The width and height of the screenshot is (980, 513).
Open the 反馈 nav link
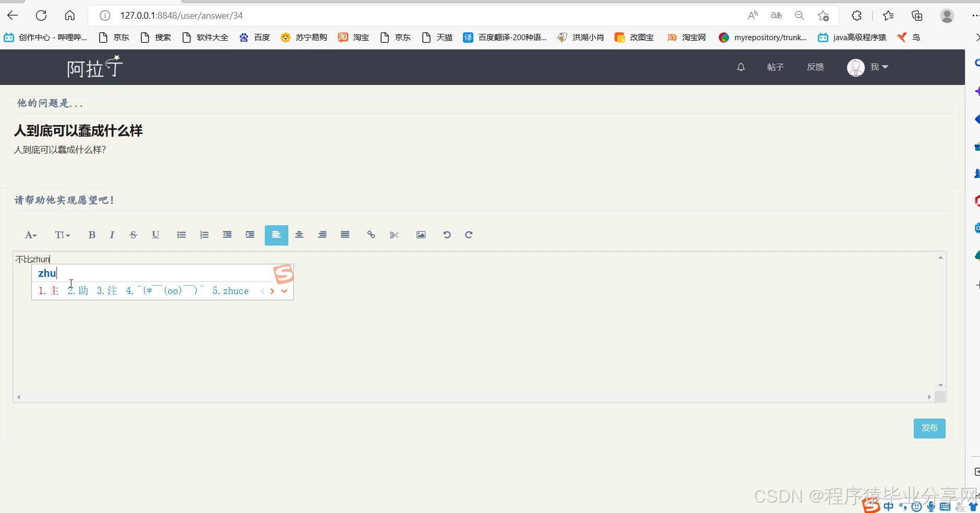(815, 67)
